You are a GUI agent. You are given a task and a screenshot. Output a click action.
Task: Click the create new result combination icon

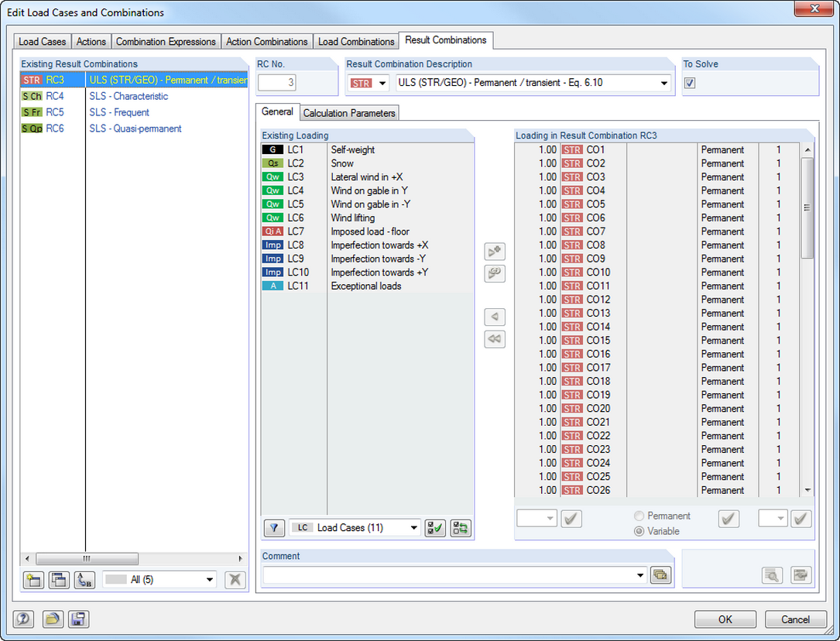[34, 579]
